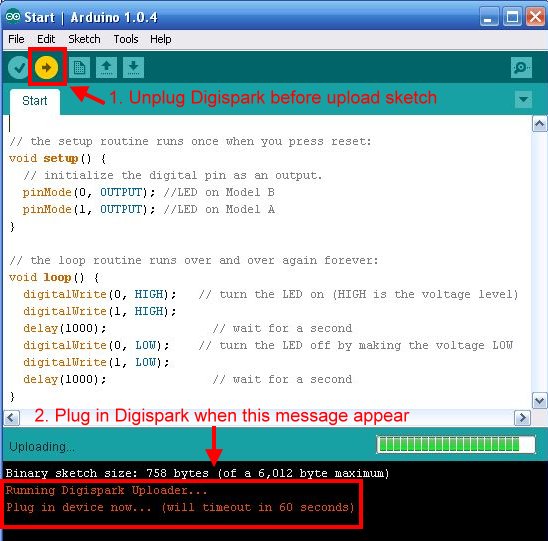
Task: Click the Arduino logo in title bar
Action: [13, 16]
